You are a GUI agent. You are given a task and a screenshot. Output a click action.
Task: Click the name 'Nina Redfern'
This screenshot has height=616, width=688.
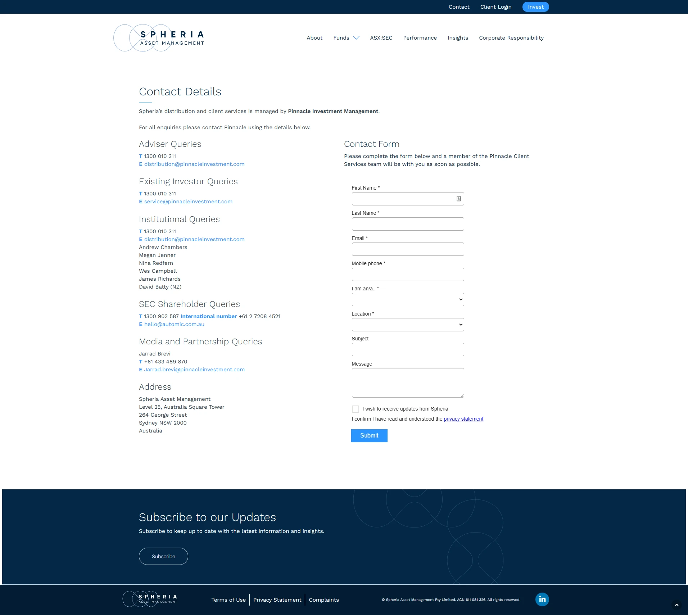pyautogui.click(x=156, y=263)
